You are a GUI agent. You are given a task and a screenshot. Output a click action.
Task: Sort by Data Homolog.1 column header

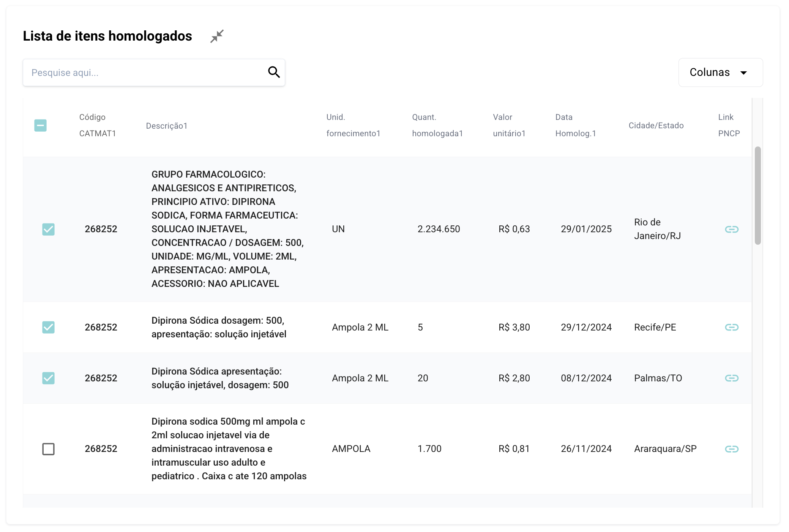pyautogui.click(x=576, y=125)
